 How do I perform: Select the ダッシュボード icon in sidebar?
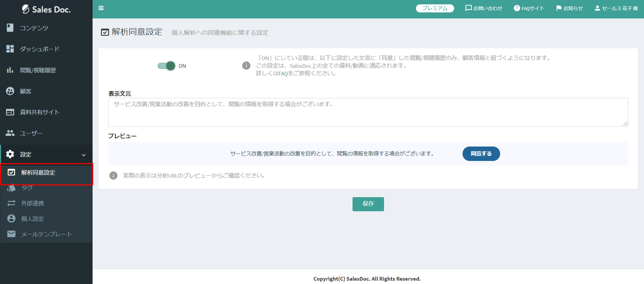[10, 49]
